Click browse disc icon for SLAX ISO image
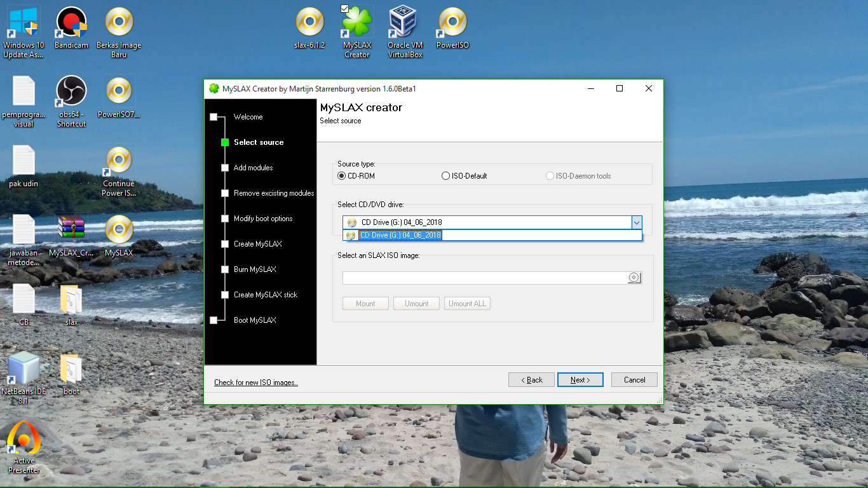 tap(634, 278)
